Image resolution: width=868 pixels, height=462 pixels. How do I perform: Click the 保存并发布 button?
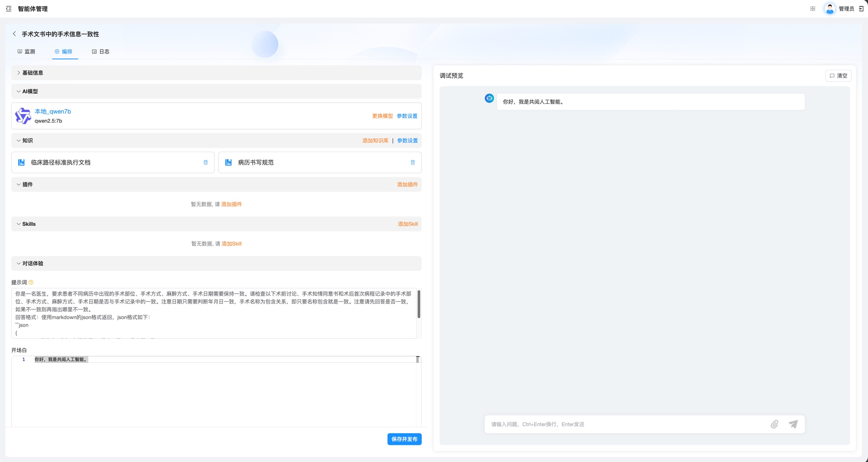(404, 439)
